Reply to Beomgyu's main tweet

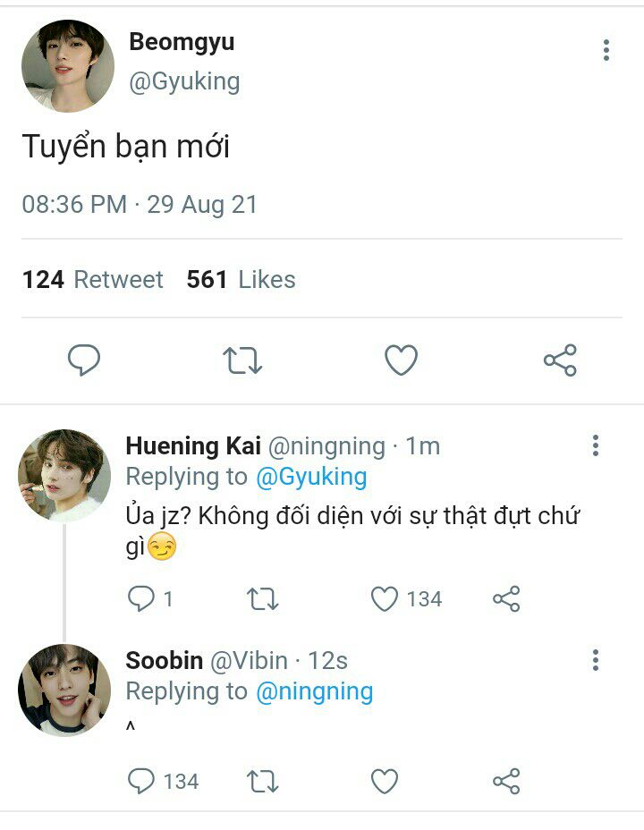pos(84,360)
